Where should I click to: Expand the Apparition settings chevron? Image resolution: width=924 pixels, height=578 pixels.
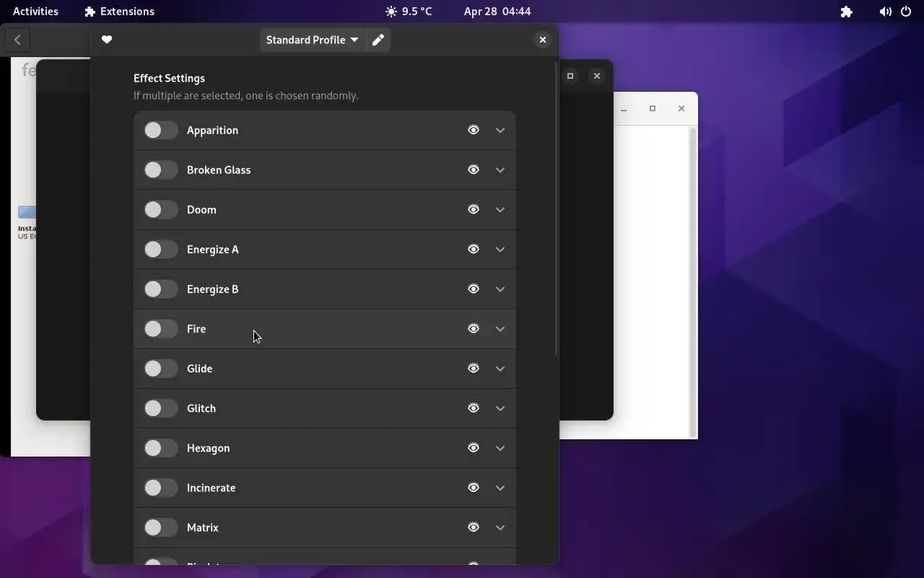[500, 130]
